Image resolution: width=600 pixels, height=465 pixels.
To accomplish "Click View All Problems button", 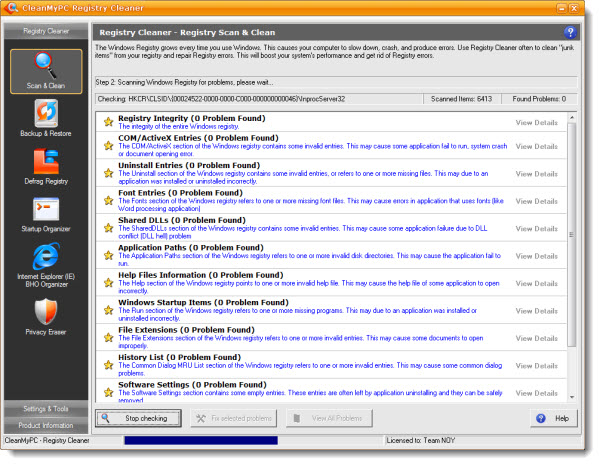I will pos(321,418).
